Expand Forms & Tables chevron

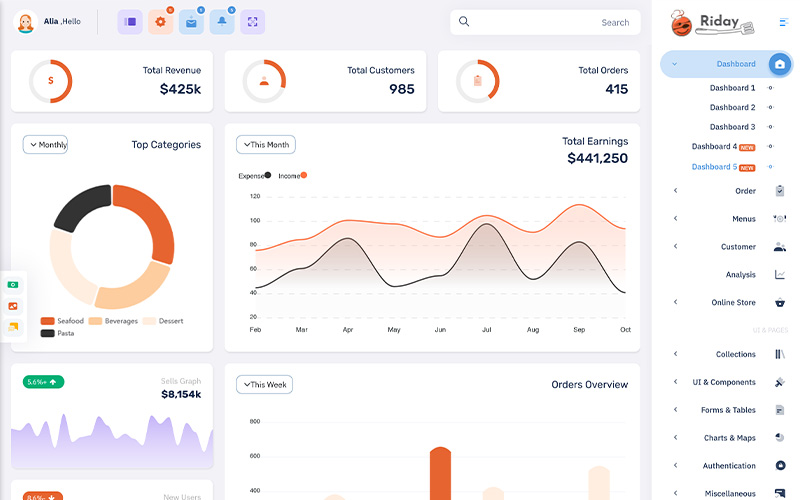point(676,409)
